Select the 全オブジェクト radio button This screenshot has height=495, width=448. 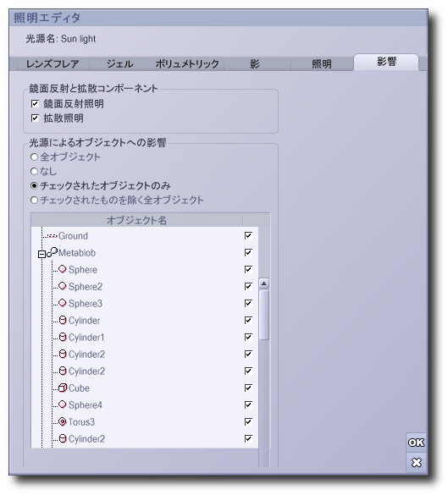tap(34, 157)
